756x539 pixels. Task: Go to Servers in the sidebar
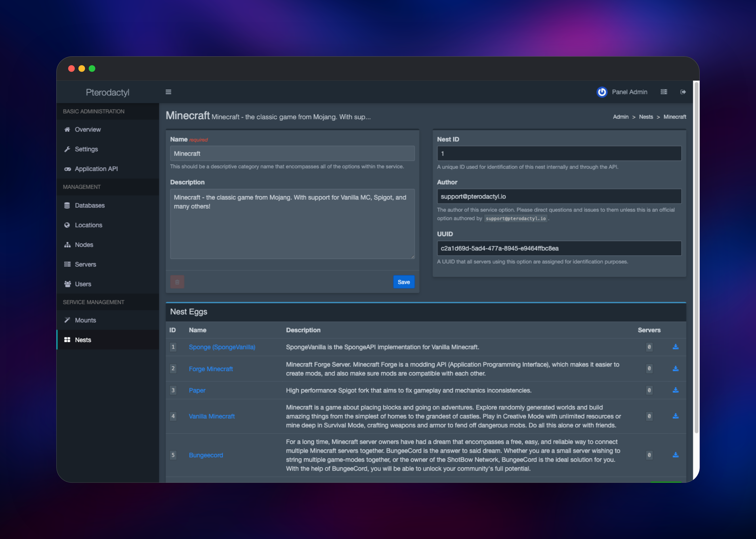(x=108, y=264)
